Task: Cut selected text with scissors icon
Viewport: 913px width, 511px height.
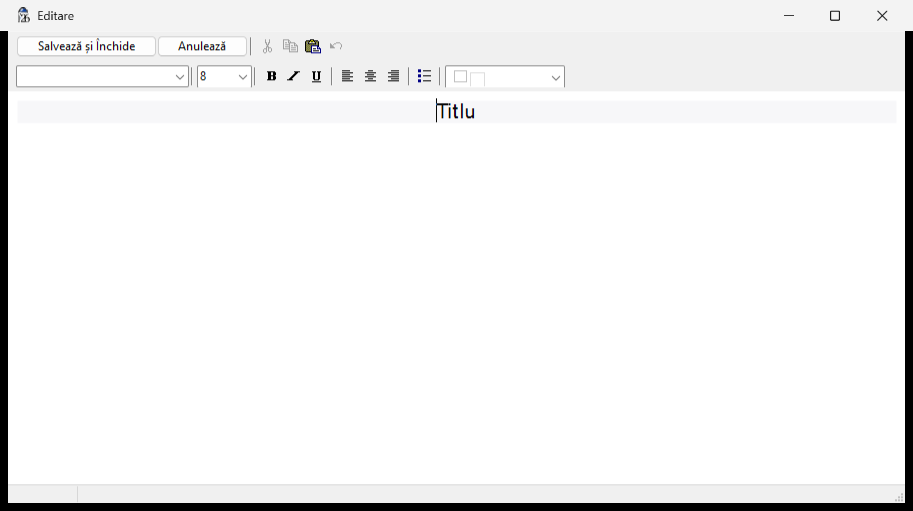Action: tap(267, 47)
